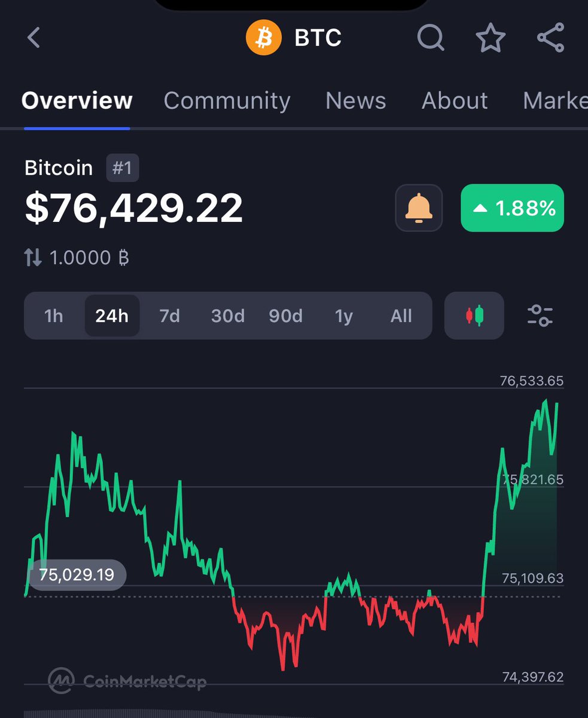Tap the $76,429.22 price
The image size is (588, 718).
134,208
